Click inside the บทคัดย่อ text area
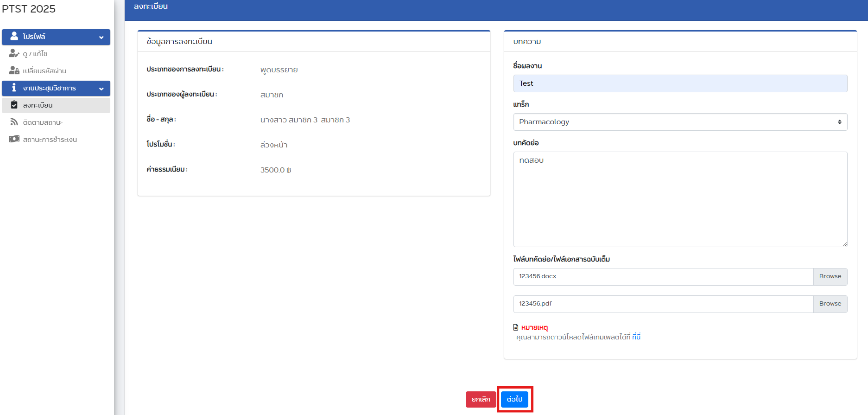 point(680,199)
